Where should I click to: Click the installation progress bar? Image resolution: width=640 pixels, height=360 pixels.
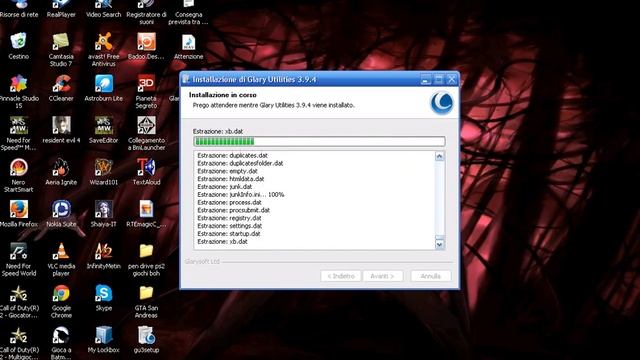pos(319,141)
